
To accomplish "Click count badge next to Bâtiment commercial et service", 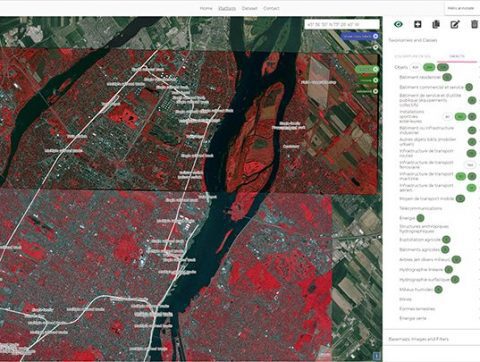I will [x=469, y=87].
